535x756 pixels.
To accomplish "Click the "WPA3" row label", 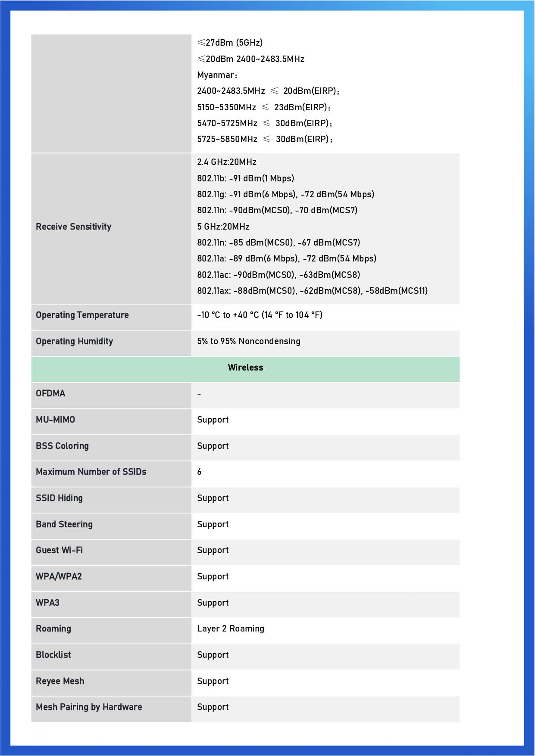I will coord(47,603).
